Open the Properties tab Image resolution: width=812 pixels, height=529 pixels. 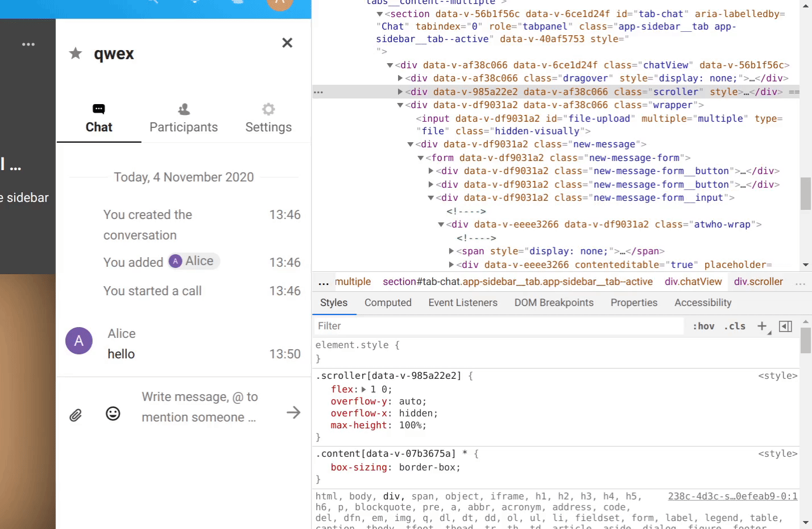point(634,303)
